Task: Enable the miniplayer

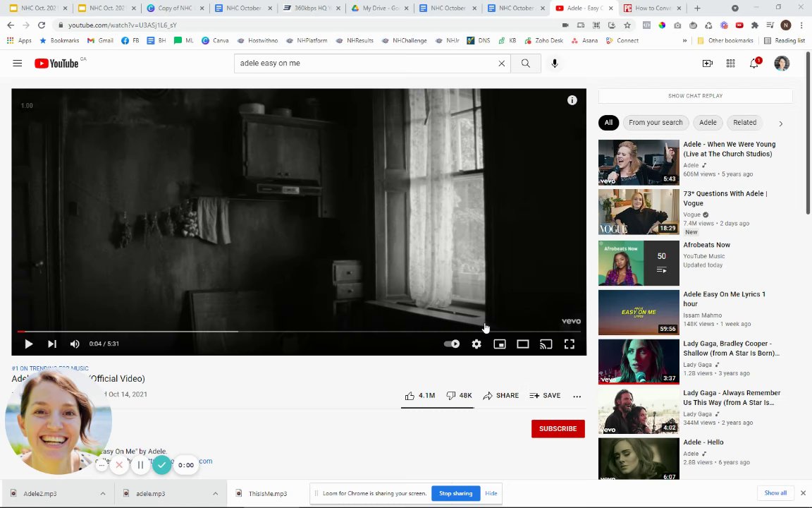Action: tap(499, 344)
